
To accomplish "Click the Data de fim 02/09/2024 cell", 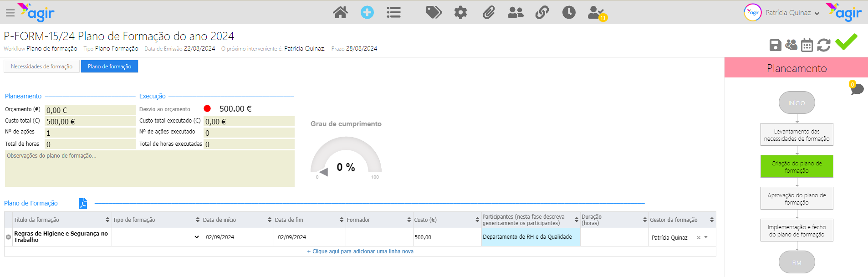I will pos(310,237).
